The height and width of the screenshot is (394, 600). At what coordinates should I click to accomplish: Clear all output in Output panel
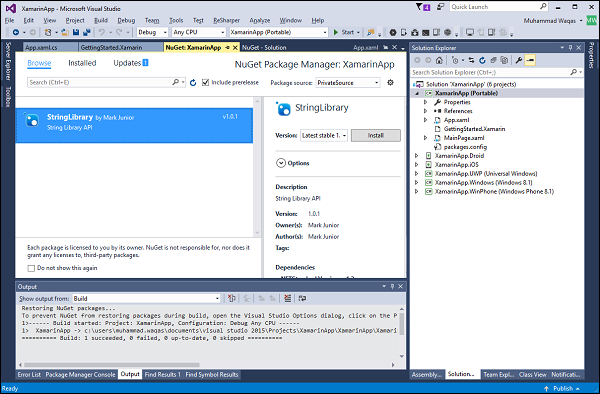pos(287,298)
